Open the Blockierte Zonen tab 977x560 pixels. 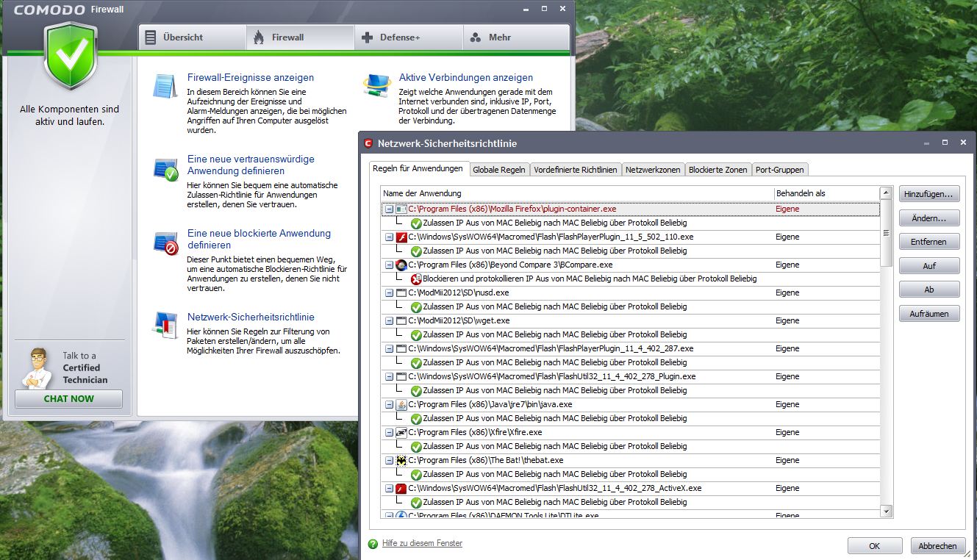[718, 170]
